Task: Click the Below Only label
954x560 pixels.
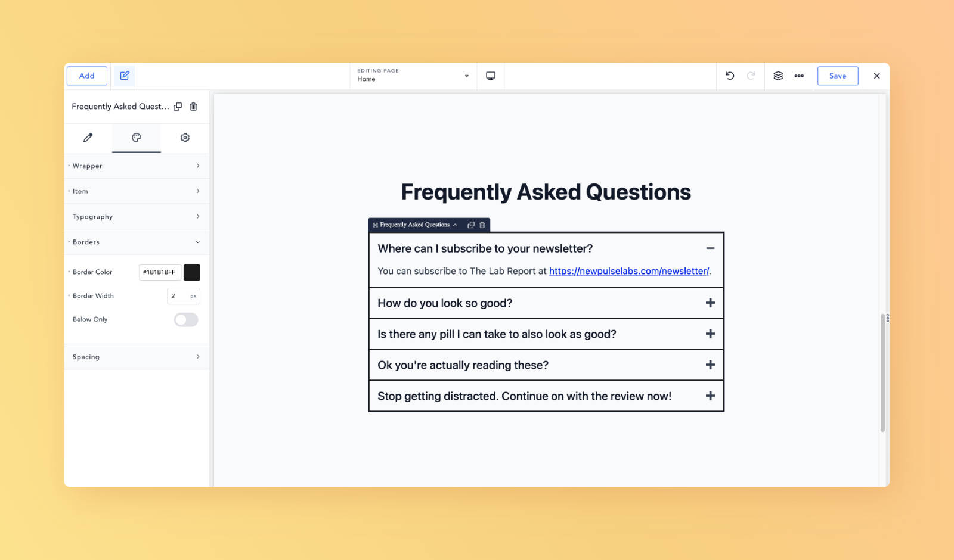Action: pyautogui.click(x=90, y=319)
